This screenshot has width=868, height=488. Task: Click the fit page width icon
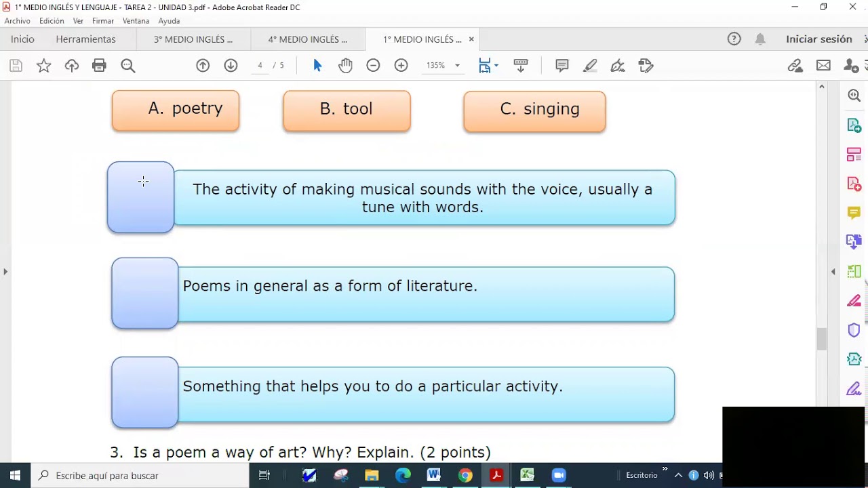[x=484, y=66]
